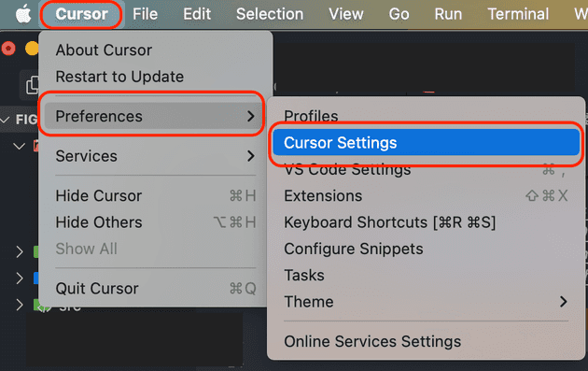Choose About Cursor
This screenshot has width=588, height=371.
pos(104,50)
